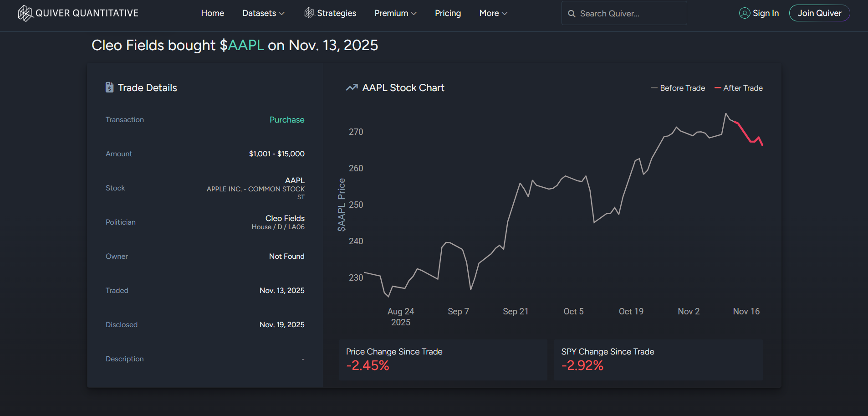
Task: Click the Sign In user icon
Action: tap(744, 13)
